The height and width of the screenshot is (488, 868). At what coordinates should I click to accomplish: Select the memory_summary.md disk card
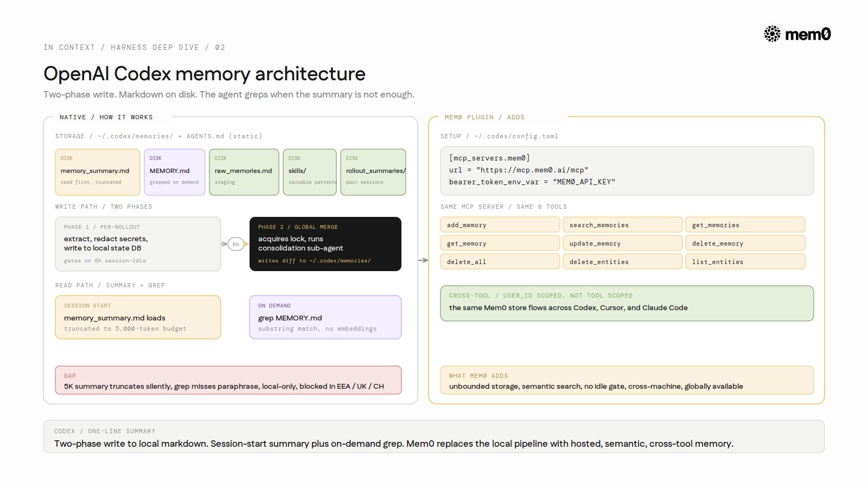click(98, 172)
